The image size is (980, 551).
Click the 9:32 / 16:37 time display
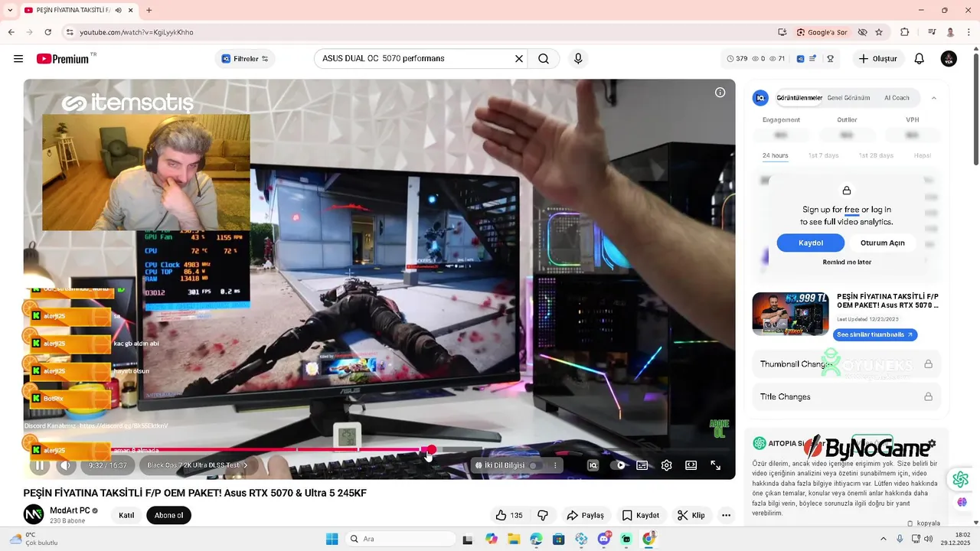pyautogui.click(x=107, y=465)
